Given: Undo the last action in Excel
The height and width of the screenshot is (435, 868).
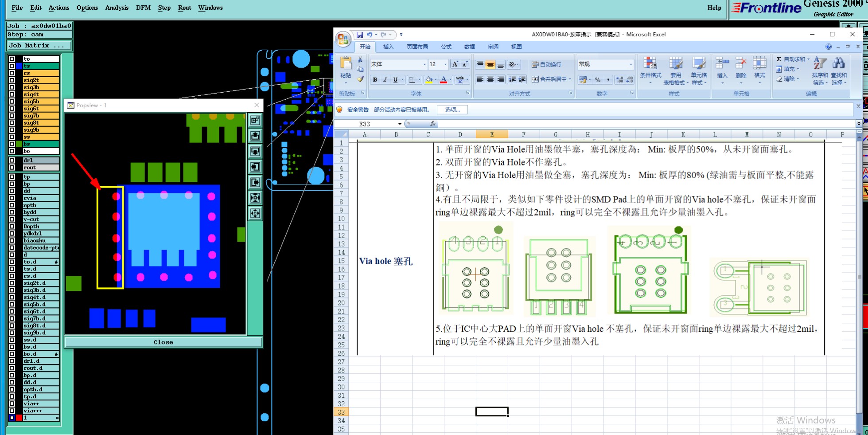Looking at the screenshot, I should 369,35.
